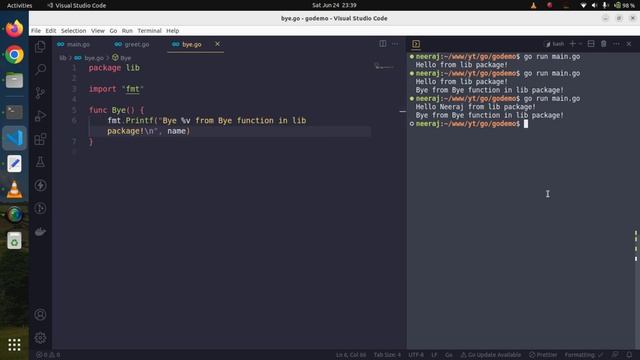
Task: Click the lib breadcrumb segment
Action: pyautogui.click(x=63, y=58)
